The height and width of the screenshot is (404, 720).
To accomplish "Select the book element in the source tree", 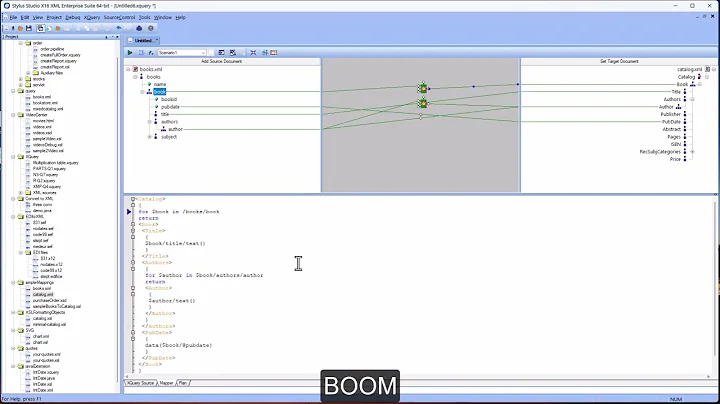I will click(159, 92).
